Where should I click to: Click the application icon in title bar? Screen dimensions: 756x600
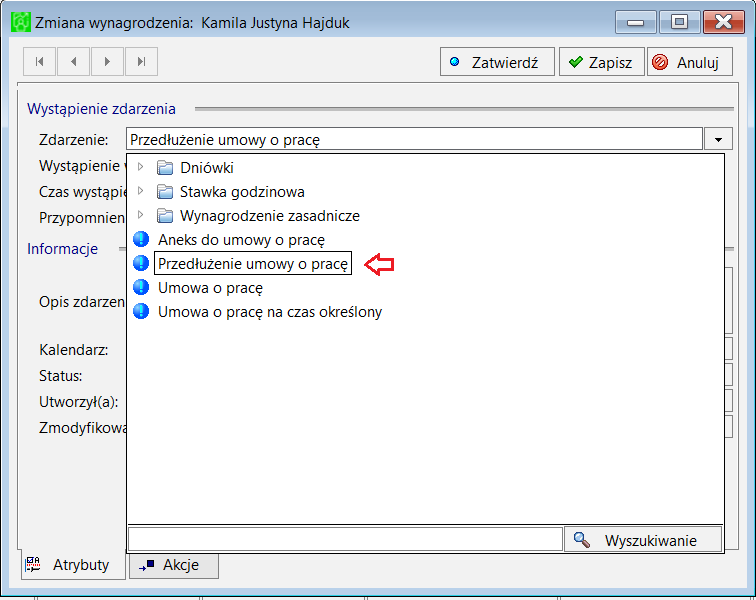21,22
